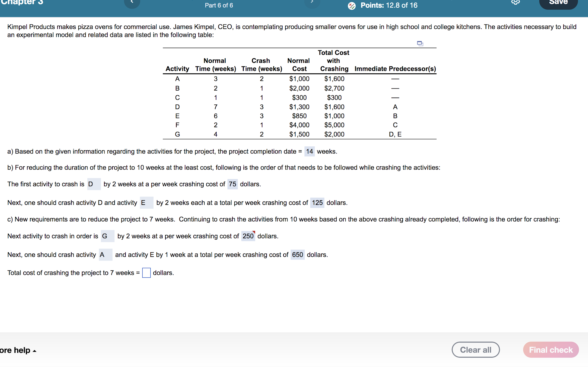Click the table pop-out copy icon
The height and width of the screenshot is (367, 588).
click(420, 44)
